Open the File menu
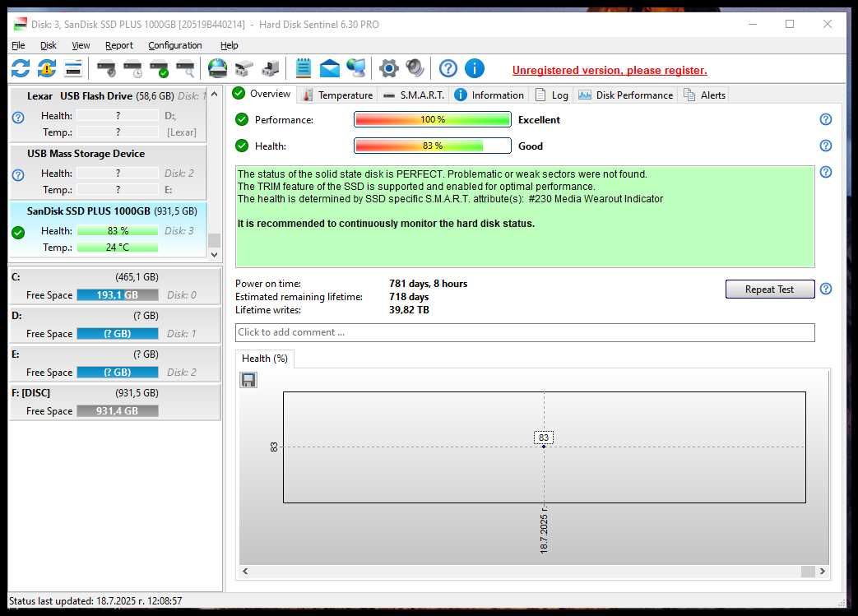 tap(18, 45)
